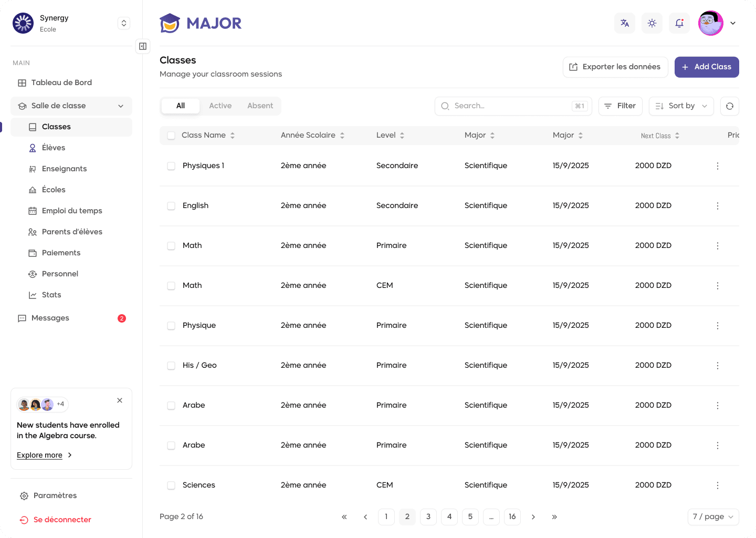Open the Sort by dropdown
This screenshot has width=756, height=538.
(681, 106)
